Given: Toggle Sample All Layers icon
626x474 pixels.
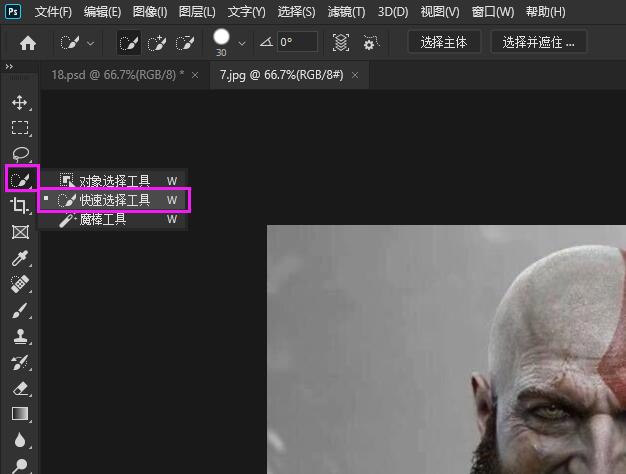Looking at the screenshot, I should pos(341,42).
